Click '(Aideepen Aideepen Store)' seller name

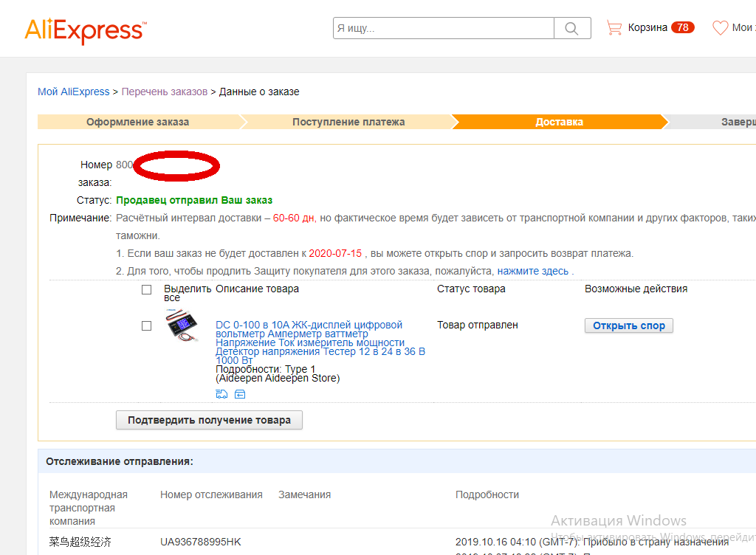click(278, 378)
